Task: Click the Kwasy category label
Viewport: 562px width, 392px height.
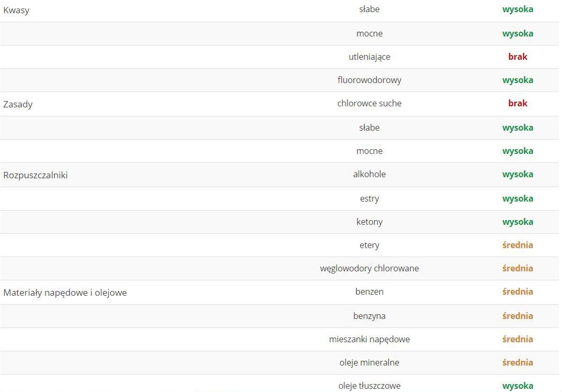Action: (x=16, y=10)
